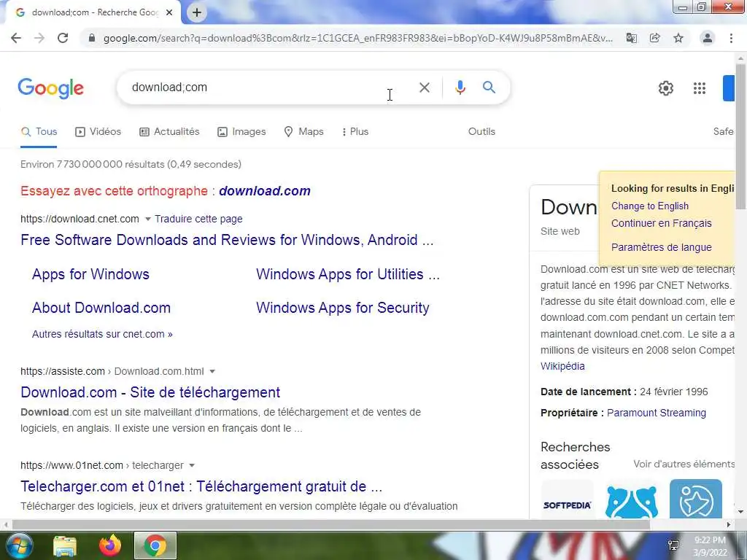Open the Telecharger.com et 01net result
The width and height of the screenshot is (747, 560).
pyautogui.click(x=201, y=486)
